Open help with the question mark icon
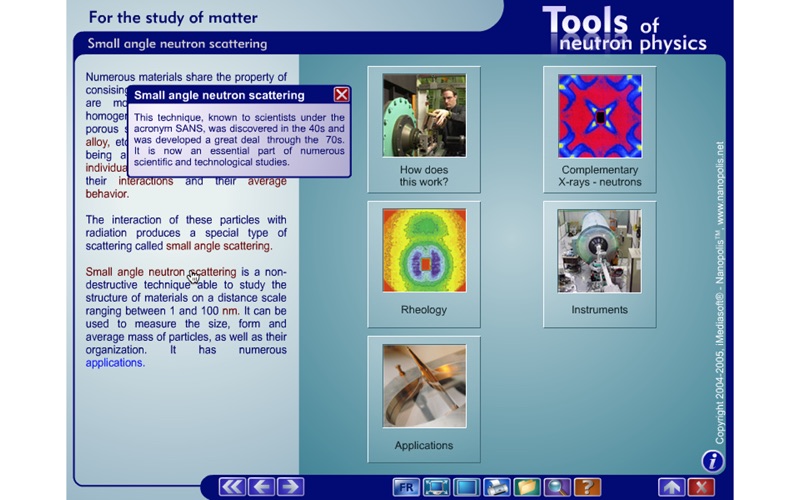 [587, 487]
